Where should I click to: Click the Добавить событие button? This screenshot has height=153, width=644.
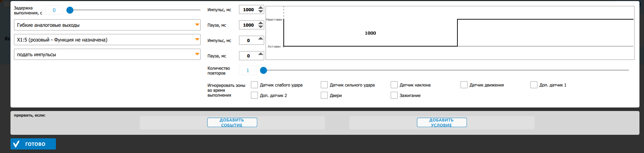point(232,123)
